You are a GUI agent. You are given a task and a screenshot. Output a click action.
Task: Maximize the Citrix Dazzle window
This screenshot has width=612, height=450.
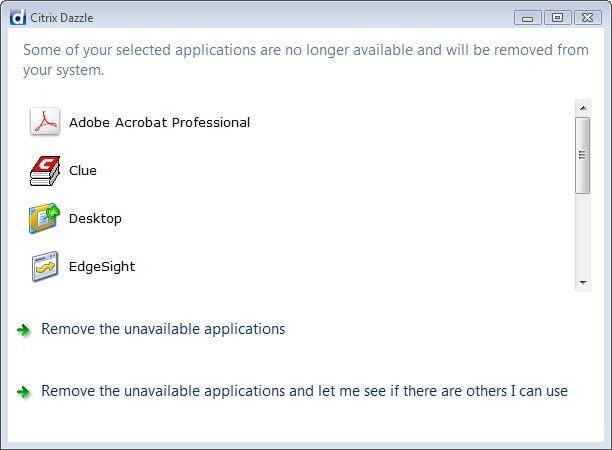click(556, 17)
